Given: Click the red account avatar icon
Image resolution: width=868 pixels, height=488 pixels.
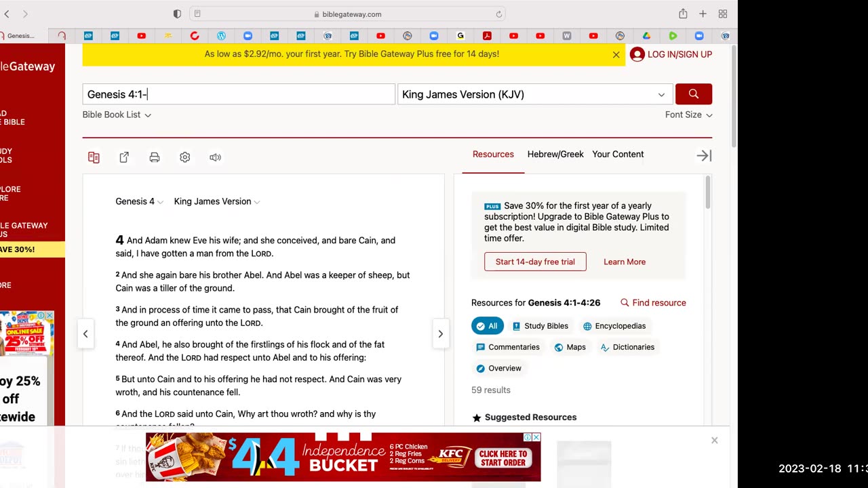Looking at the screenshot, I should (x=637, y=54).
